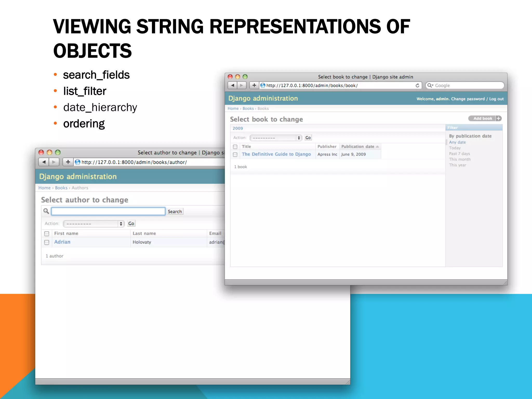Viewport: 532px width, 399px height.
Task: Focus the author search input field
Action: [108, 211]
